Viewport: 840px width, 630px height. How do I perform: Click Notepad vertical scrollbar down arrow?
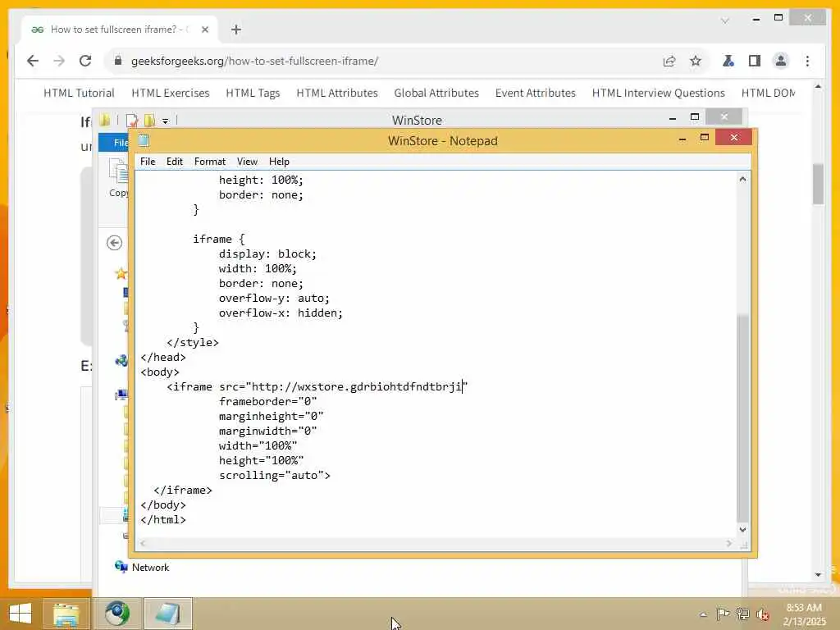(742, 529)
